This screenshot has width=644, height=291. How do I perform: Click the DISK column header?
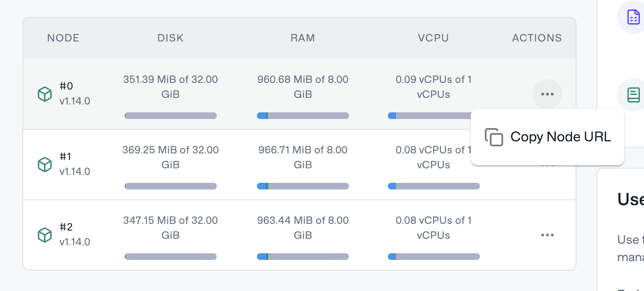coord(170,38)
